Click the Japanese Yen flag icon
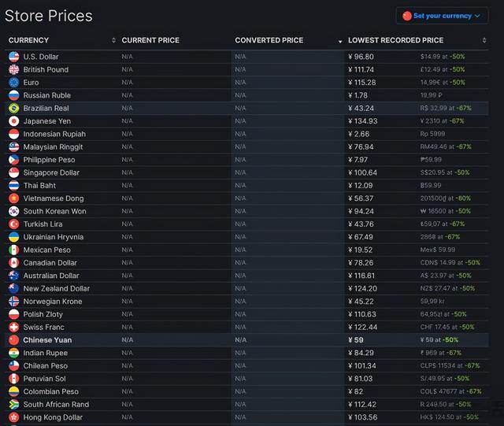Screen dimensions: 504x426 [x=13, y=121]
